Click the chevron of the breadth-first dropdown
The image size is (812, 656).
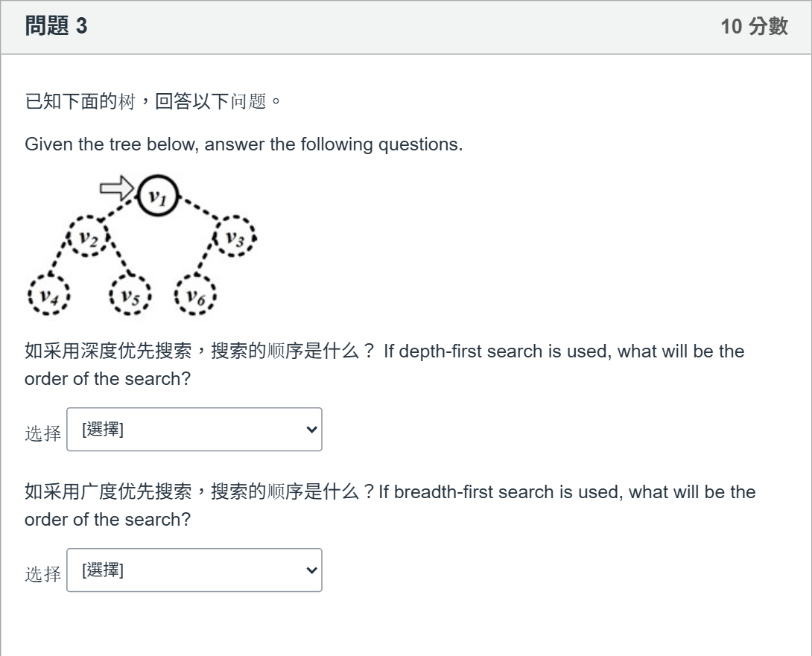coord(311,570)
